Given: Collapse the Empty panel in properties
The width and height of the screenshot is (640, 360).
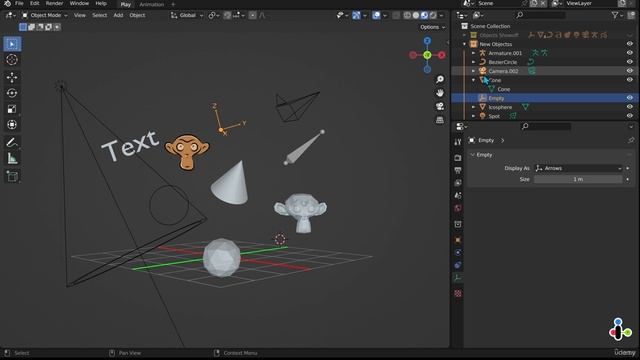Looking at the screenshot, I should pyautogui.click(x=472, y=155).
